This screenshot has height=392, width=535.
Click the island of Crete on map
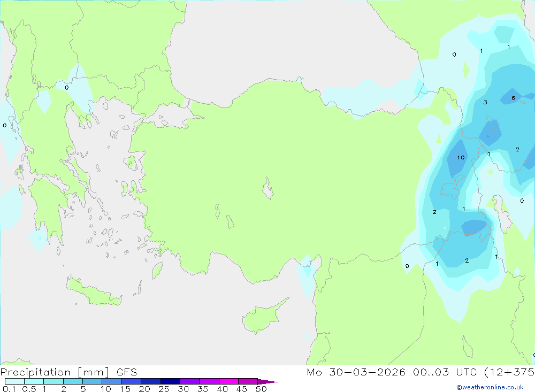pyautogui.click(x=93, y=292)
